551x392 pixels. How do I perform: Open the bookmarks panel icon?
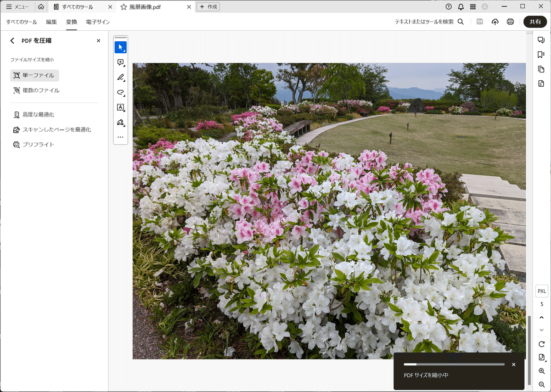[x=541, y=55]
